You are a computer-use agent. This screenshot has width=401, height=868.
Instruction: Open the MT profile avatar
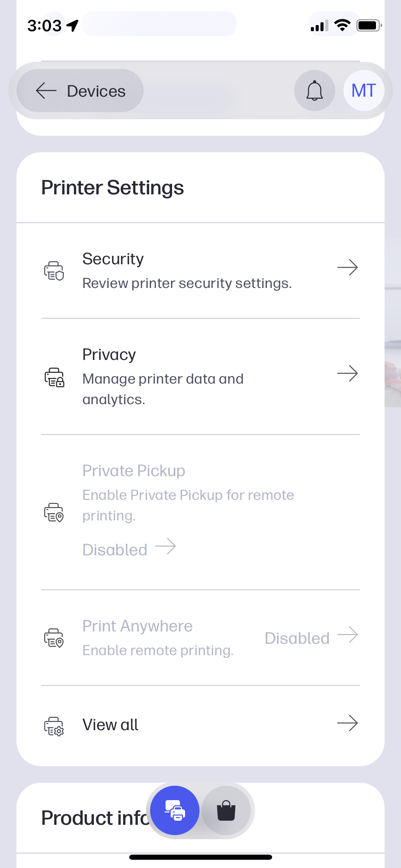364,91
